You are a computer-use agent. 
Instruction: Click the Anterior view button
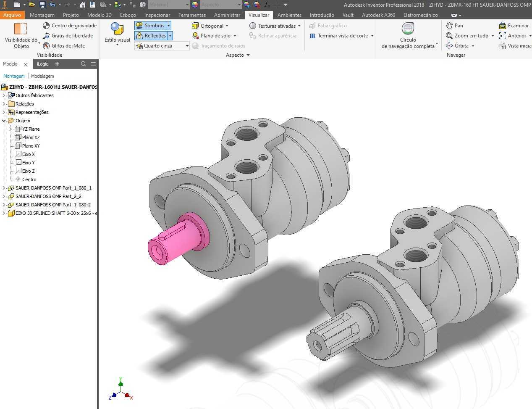(514, 36)
